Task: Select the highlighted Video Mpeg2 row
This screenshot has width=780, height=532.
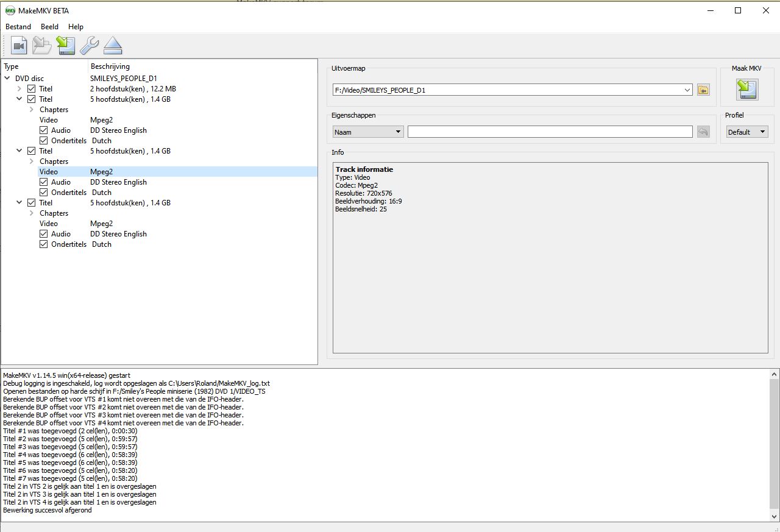Action: [177, 172]
